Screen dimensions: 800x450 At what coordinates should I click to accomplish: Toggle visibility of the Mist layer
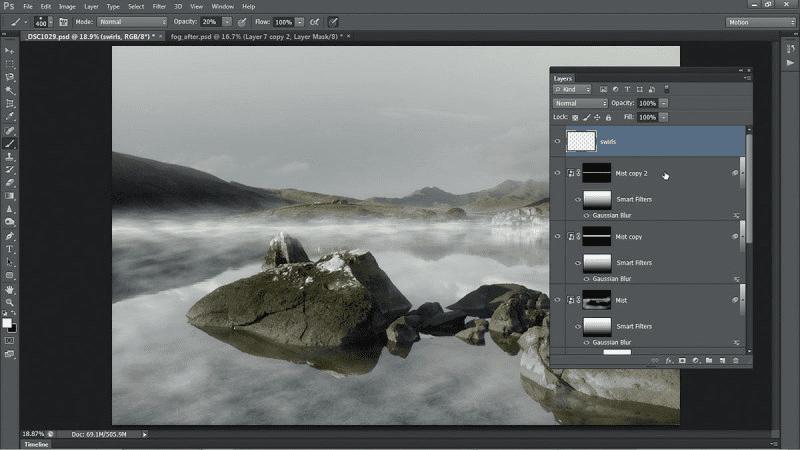(x=558, y=299)
